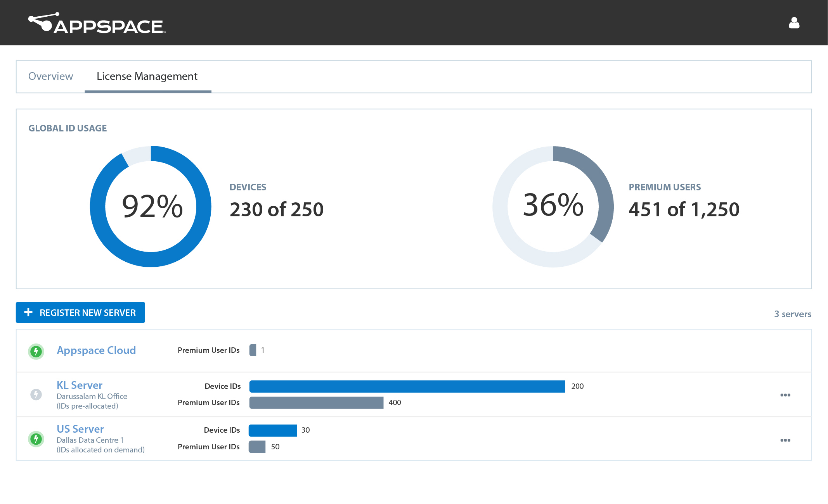Click the 'DEVICES' label
Image resolution: width=828 pixels, height=504 pixels.
pos(248,187)
